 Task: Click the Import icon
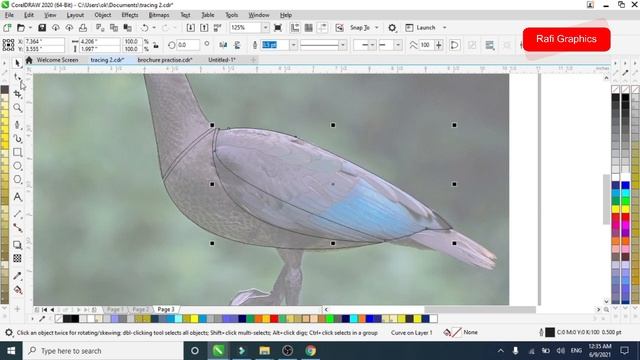[x=191, y=28]
